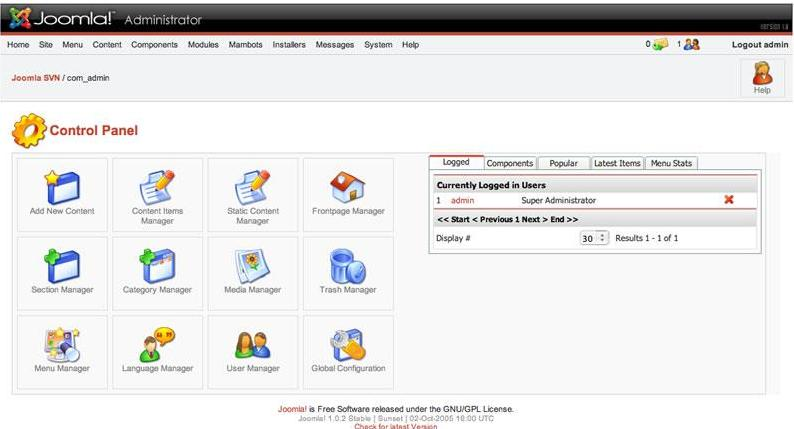Open Language Manager icon
Image resolution: width=794 pixels, height=429 pixels.
click(x=157, y=345)
